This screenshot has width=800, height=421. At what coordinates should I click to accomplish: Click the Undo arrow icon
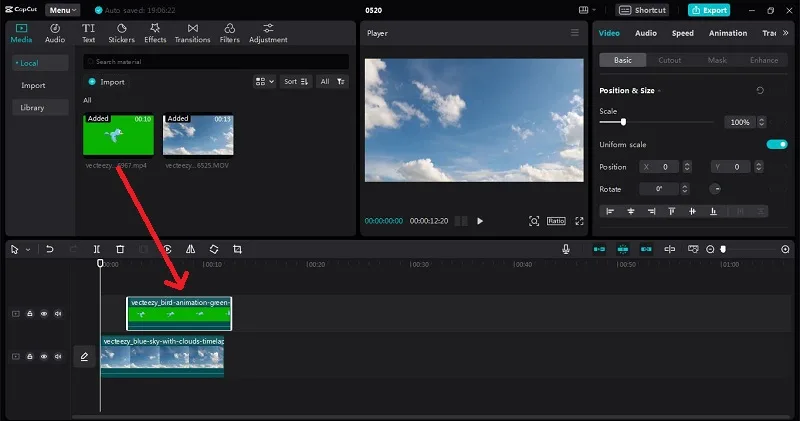[49, 249]
